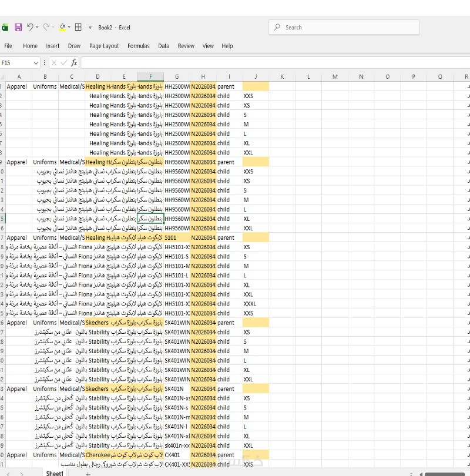Select the cell containing 5101
Viewport: 470px width, 476px height.
pos(177,237)
